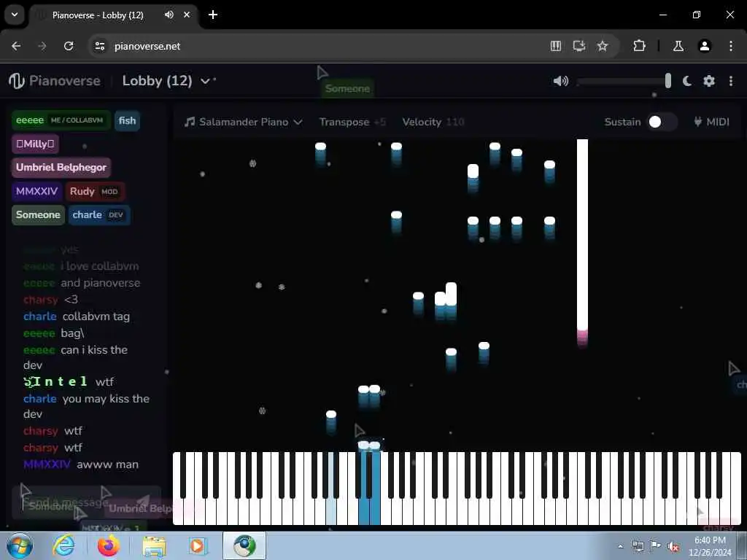Open the MIDI connection button
747x560 pixels.
[711, 122]
